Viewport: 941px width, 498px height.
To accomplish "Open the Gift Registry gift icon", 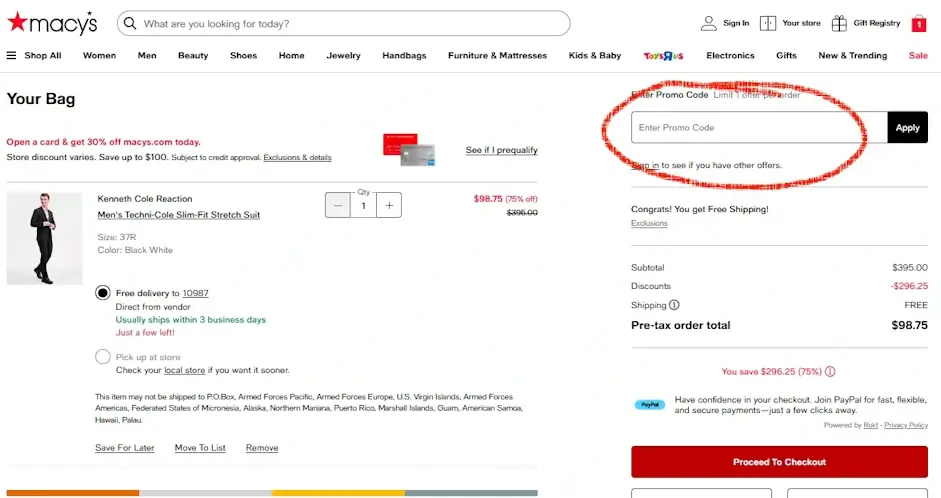I will (839, 23).
